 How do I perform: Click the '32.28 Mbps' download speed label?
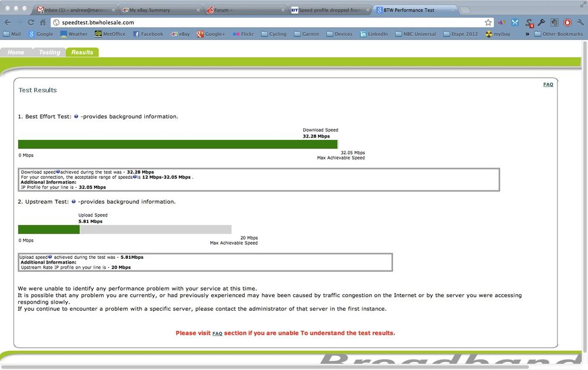point(316,136)
